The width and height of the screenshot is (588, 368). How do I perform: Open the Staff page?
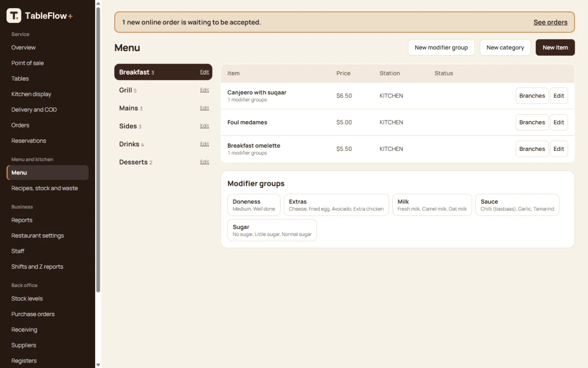pos(47,251)
